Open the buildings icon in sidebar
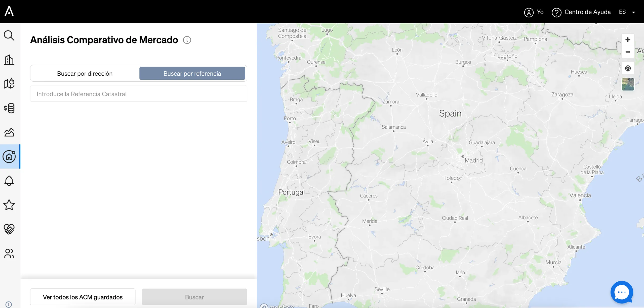 pyautogui.click(x=9, y=60)
